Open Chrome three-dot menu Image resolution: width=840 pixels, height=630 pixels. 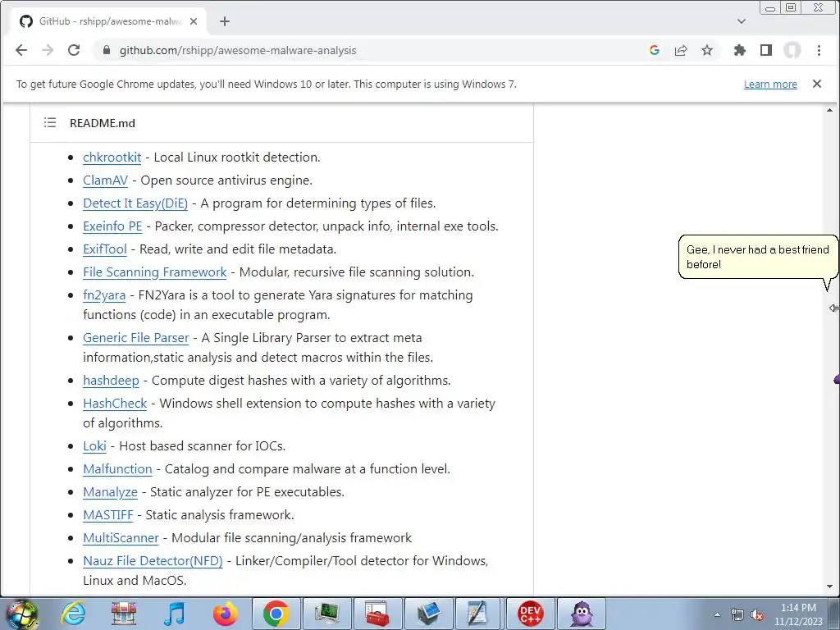tap(819, 50)
